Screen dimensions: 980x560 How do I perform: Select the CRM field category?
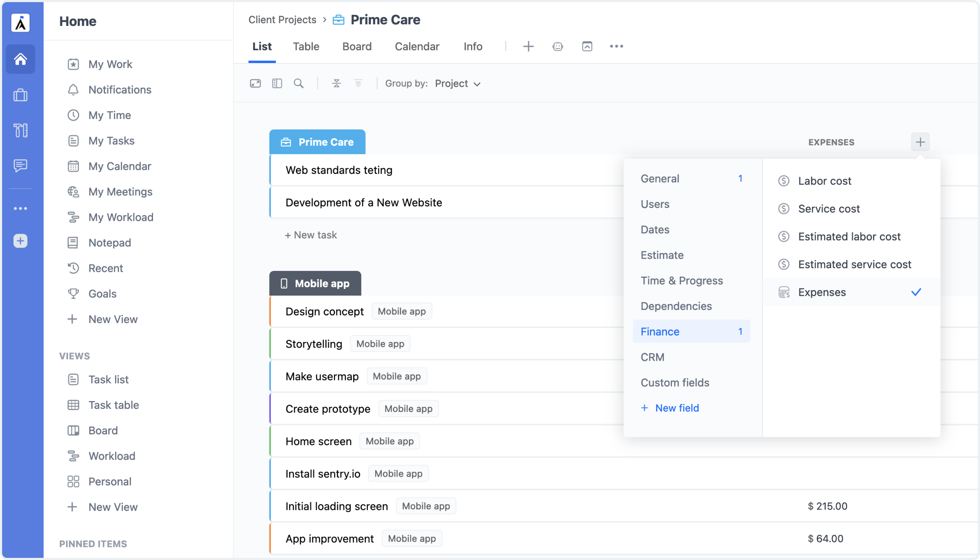692,357
